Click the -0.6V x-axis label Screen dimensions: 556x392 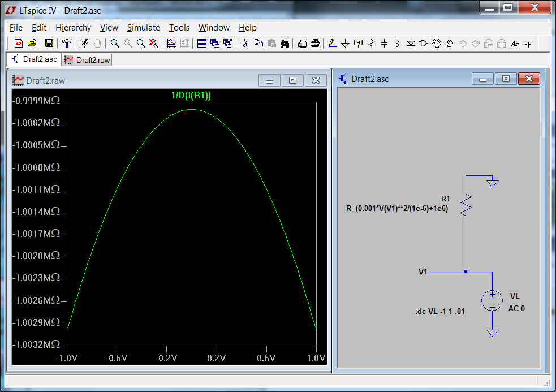click(x=117, y=358)
